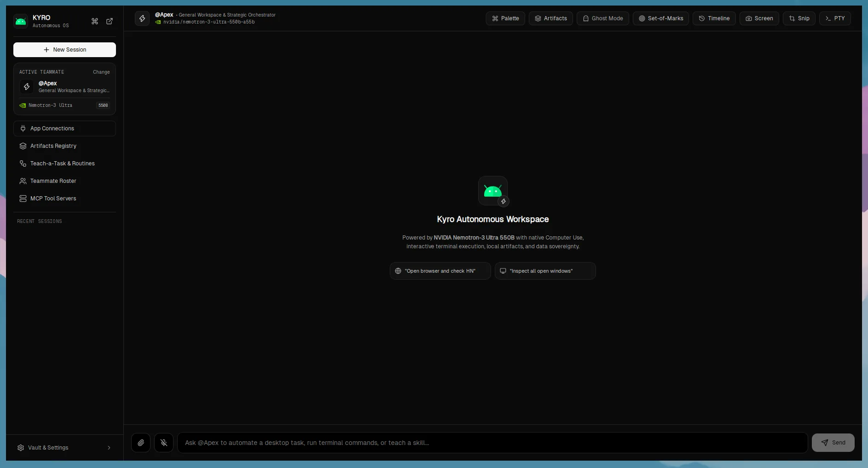The image size is (868, 468).
Task: Click the command palette icon beside KYRO logo
Action: pyautogui.click(x=95, y=21)
